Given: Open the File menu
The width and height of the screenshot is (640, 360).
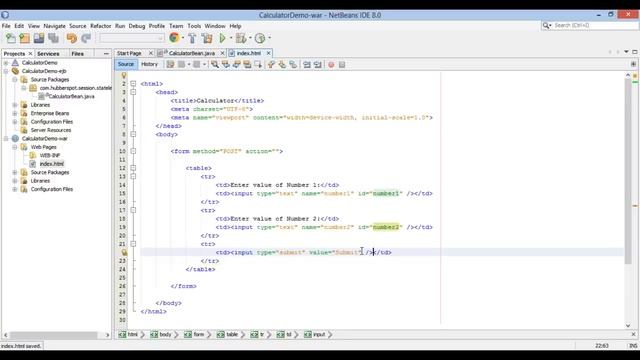Looking at the screenshot, I should pos(6,26).
